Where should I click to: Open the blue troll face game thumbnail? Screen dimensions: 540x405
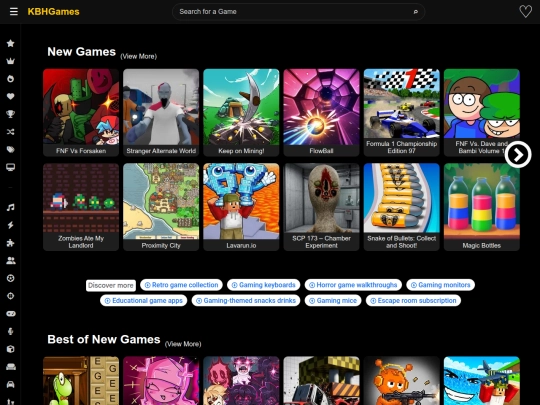click(x=481, y=381)
